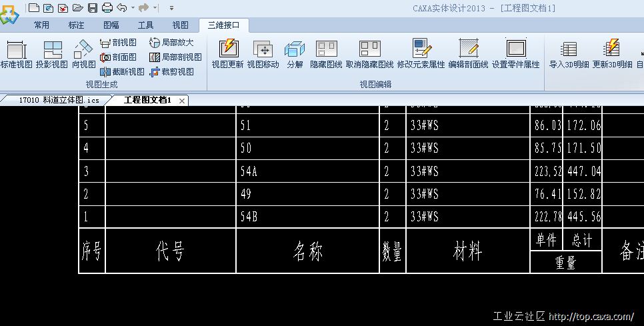Viewport: 644px width, 326px height.
Task: Click the 数量 header cell in the table
Action: (x=392, y=251)
